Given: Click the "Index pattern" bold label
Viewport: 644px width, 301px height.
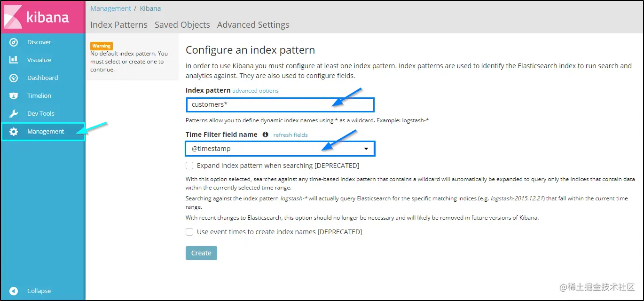Looking at the screenshot, I should click(x=208, y=90).
